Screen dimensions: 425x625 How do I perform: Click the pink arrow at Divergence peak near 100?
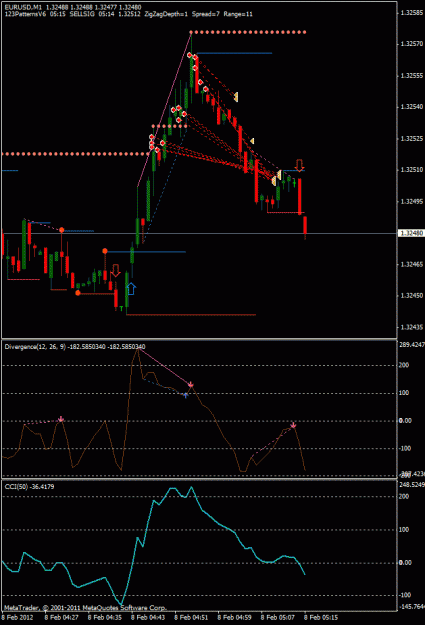(x=191, y=384)
